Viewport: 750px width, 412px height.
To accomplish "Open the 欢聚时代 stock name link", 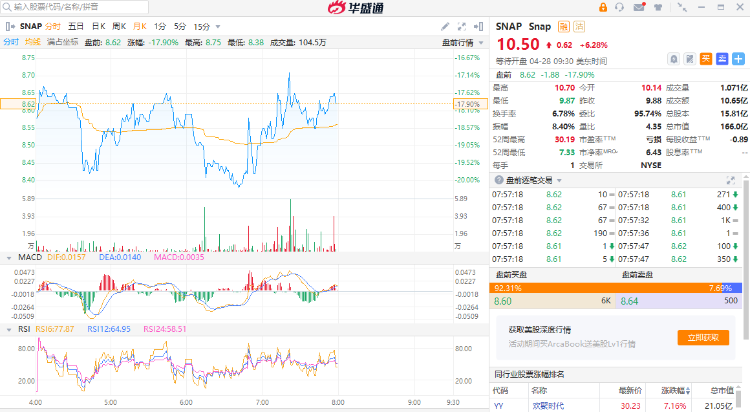I will [x=548, y=406].
